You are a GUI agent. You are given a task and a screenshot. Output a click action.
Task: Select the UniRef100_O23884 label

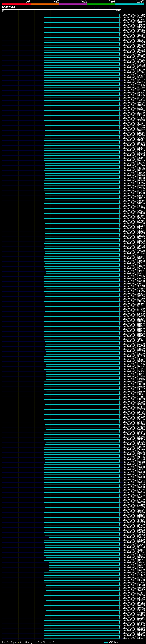(134, 63)
